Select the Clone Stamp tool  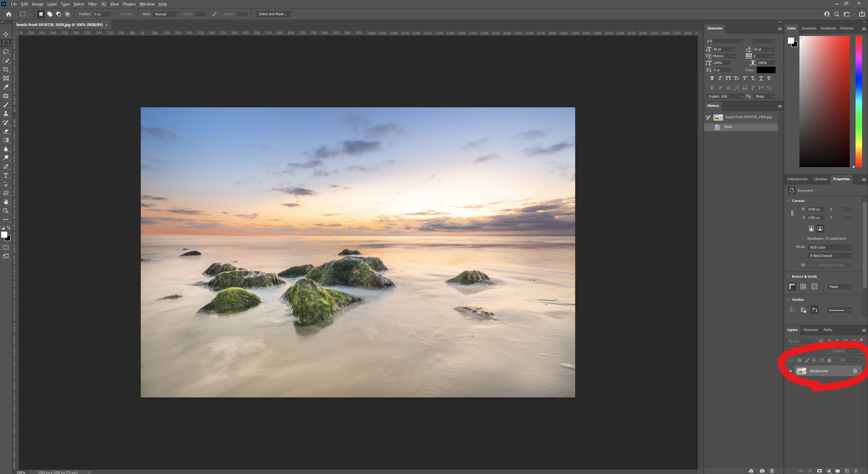tap(6, 114)
